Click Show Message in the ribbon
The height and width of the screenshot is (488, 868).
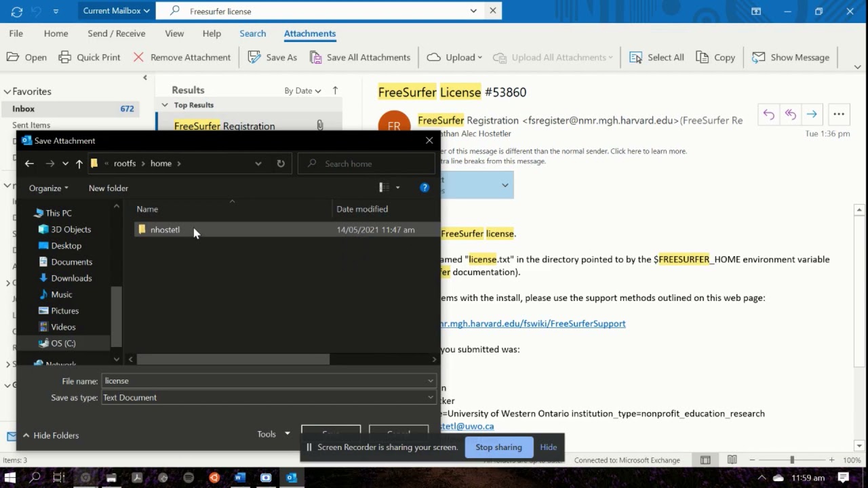point(791,58)
